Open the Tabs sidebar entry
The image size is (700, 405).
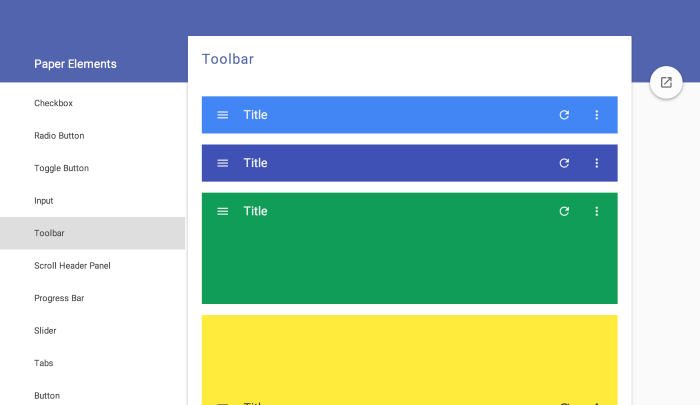pos(92,363)
